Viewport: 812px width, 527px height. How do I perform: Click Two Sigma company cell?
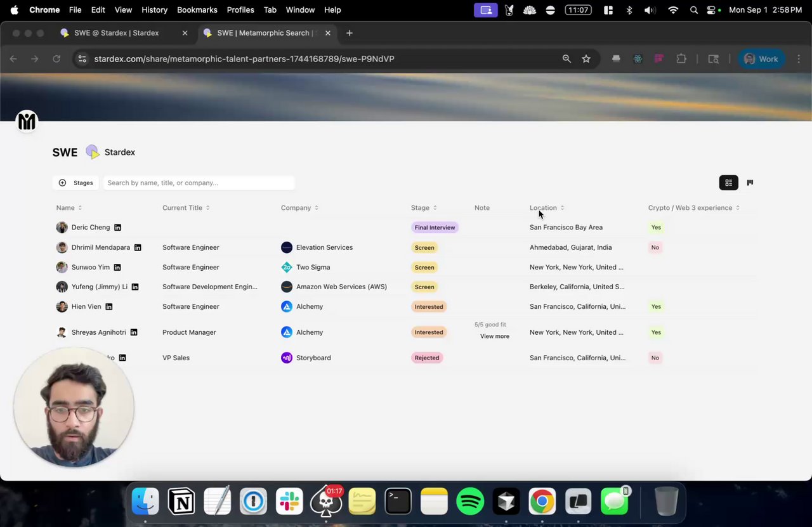tap(306, 268)
